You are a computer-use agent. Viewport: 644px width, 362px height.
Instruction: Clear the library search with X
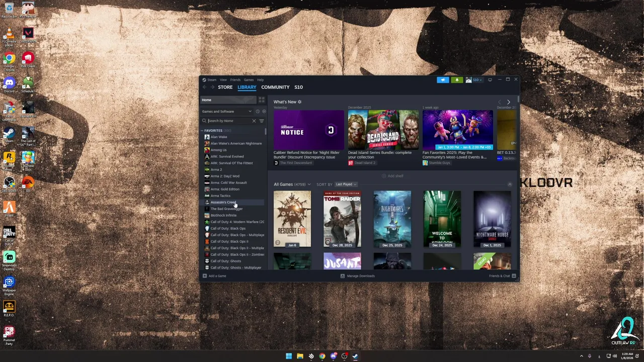(x=254, y=121)
